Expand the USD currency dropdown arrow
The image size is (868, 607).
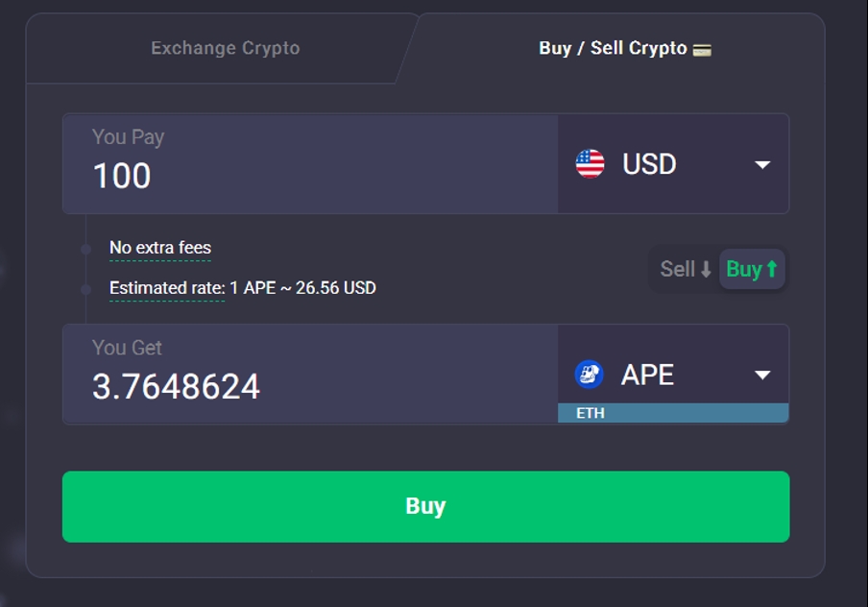click(762, 164)
